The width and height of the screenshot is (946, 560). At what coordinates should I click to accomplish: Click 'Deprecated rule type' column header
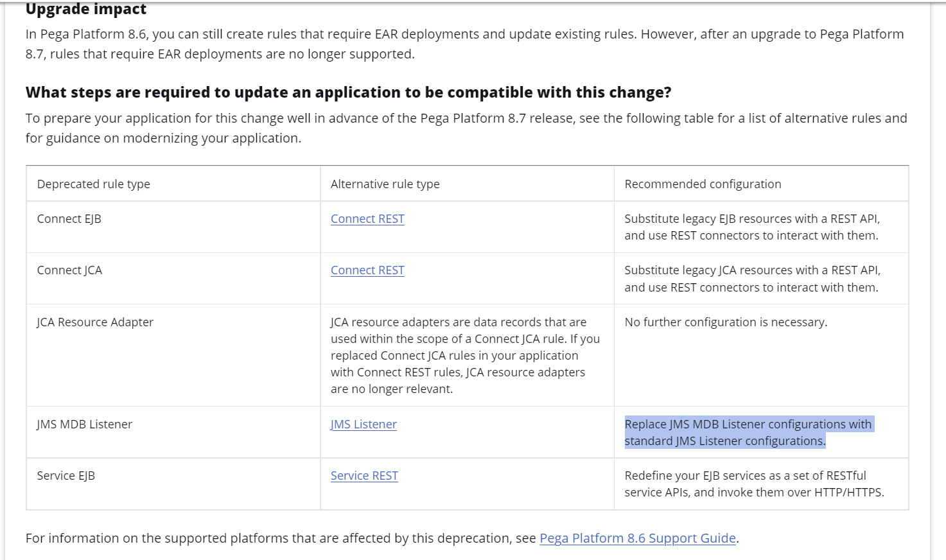point(94,184)
